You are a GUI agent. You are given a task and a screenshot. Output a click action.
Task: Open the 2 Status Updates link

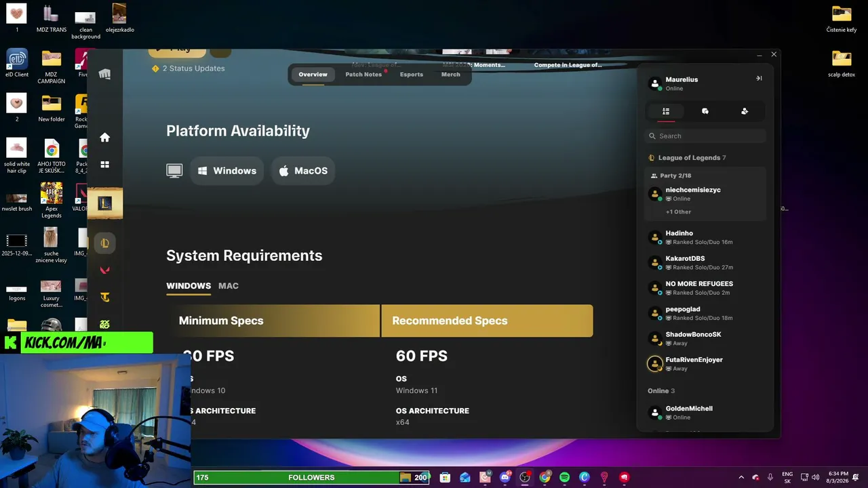[x=189, y=68]
